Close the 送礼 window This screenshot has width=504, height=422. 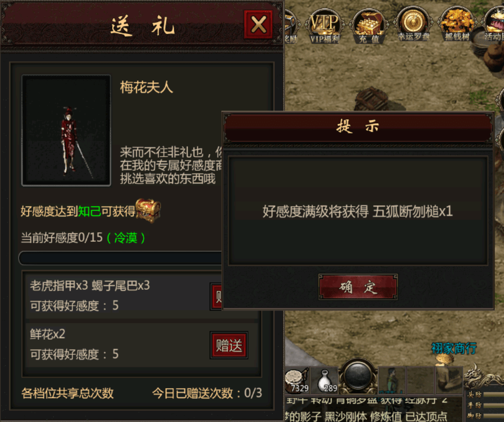coord(258,24)
